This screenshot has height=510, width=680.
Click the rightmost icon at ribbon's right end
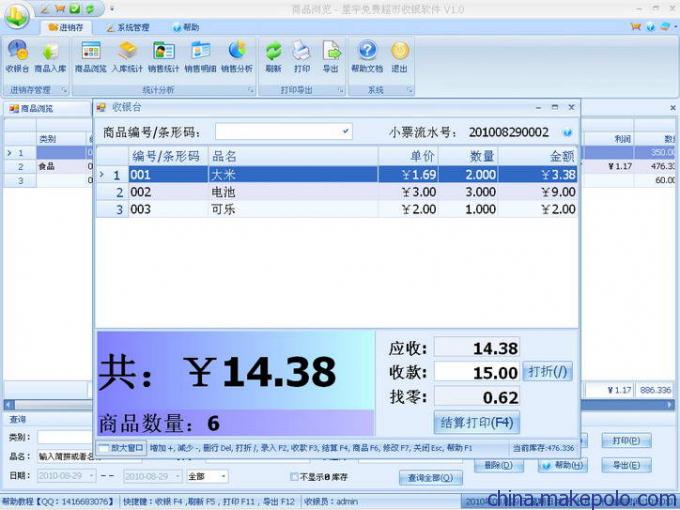[x=665, y=27]
